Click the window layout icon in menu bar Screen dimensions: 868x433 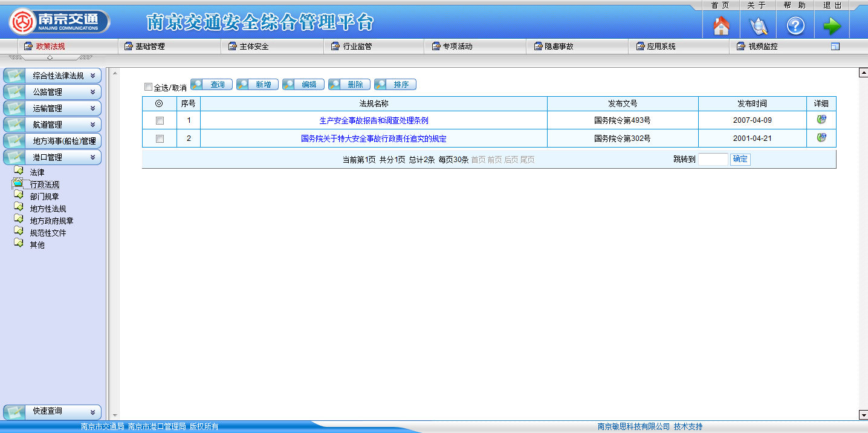coord(835,47)
